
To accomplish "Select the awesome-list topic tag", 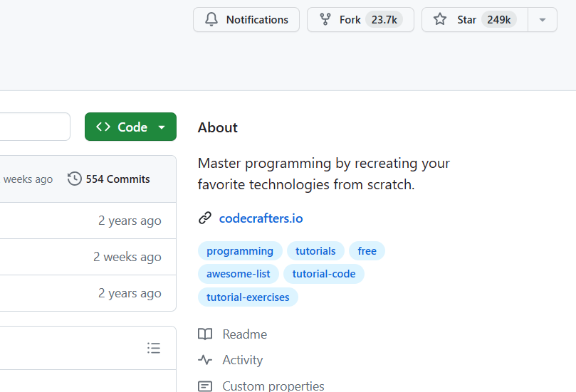I will [x=239, y=274].
